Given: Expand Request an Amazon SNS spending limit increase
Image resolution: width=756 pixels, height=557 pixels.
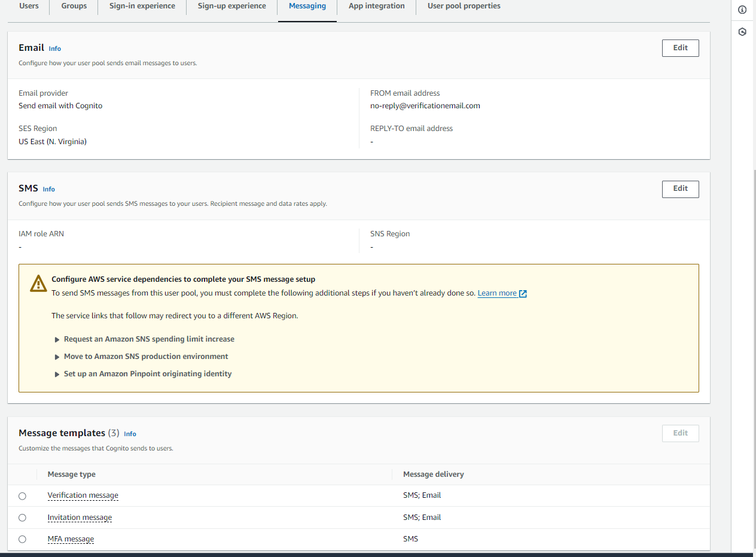Looking at the screenshot, I should click(x=149, y=339).
